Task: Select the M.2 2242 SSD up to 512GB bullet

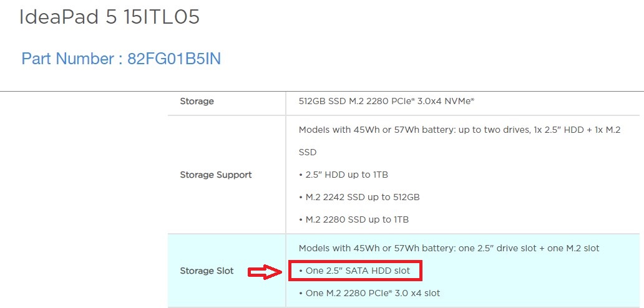Action: pos(359,197)
